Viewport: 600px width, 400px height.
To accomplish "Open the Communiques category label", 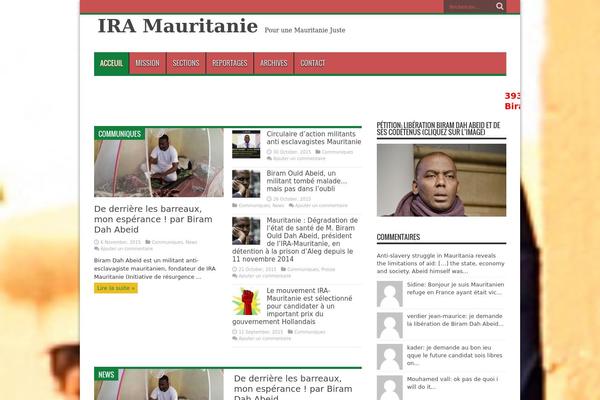I will (119, 134).
